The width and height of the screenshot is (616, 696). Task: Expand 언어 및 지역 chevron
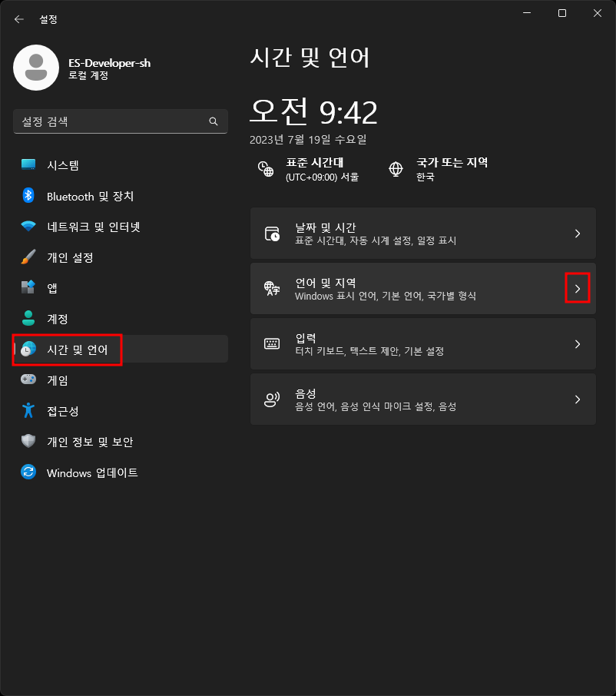578,289
